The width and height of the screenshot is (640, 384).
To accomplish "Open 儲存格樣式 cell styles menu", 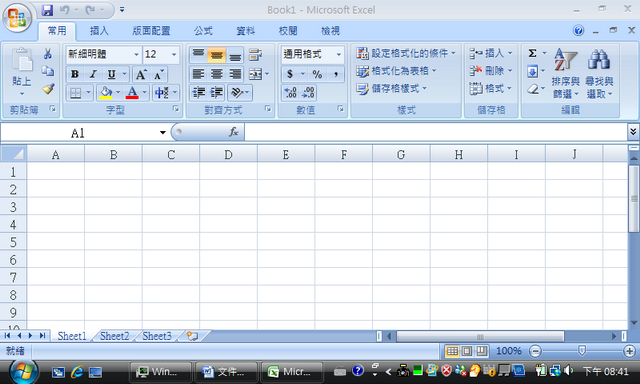I will pos(391,89).
